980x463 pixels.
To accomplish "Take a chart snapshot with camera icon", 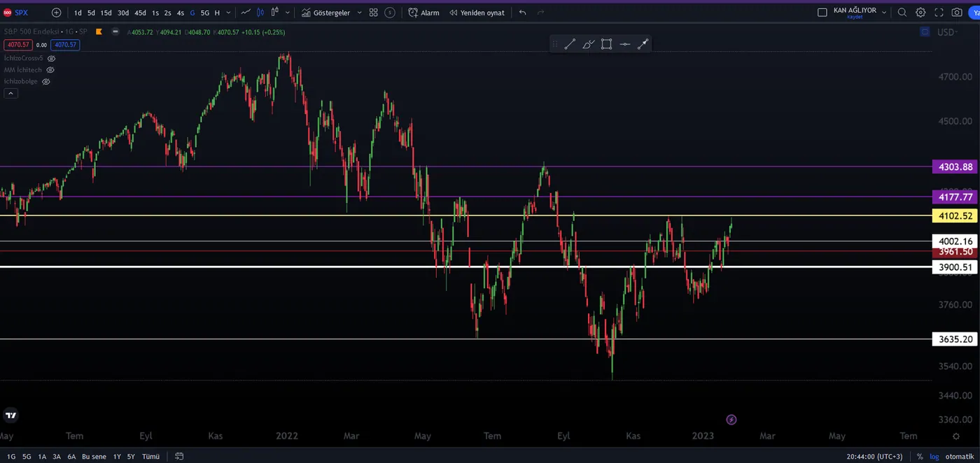I will coord(957,13).
